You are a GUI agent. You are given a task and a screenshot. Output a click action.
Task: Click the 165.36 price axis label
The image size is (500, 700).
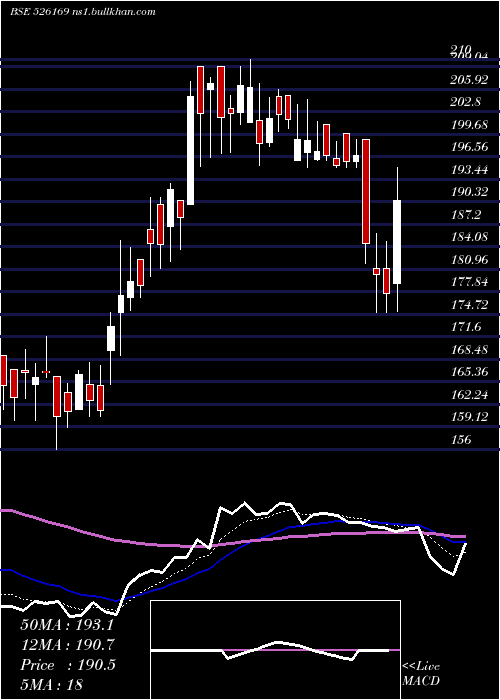469,372
